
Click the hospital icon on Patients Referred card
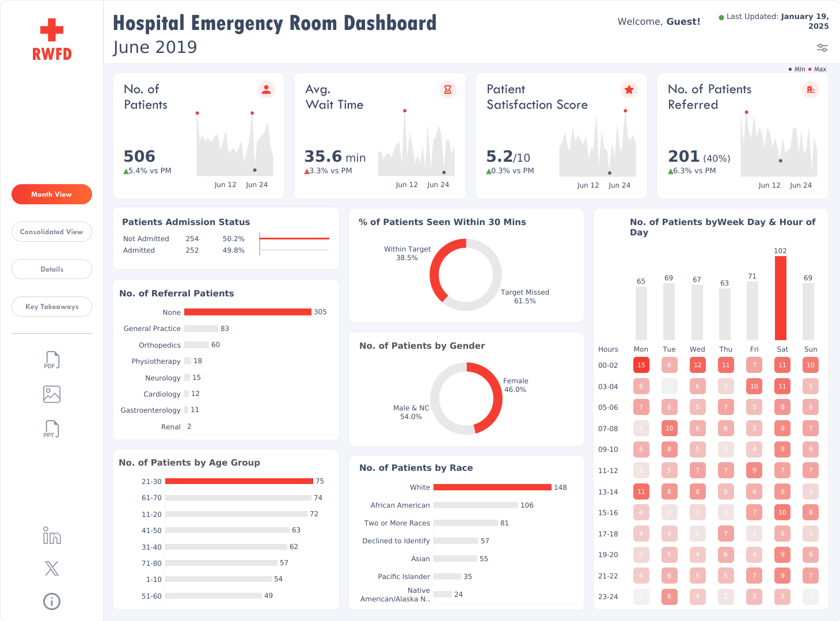click(810, 90)
